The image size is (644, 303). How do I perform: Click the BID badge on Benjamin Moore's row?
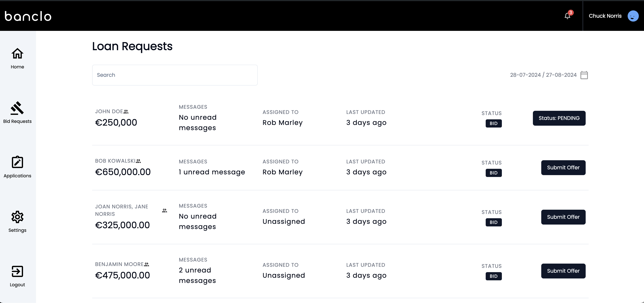[494, 276]
